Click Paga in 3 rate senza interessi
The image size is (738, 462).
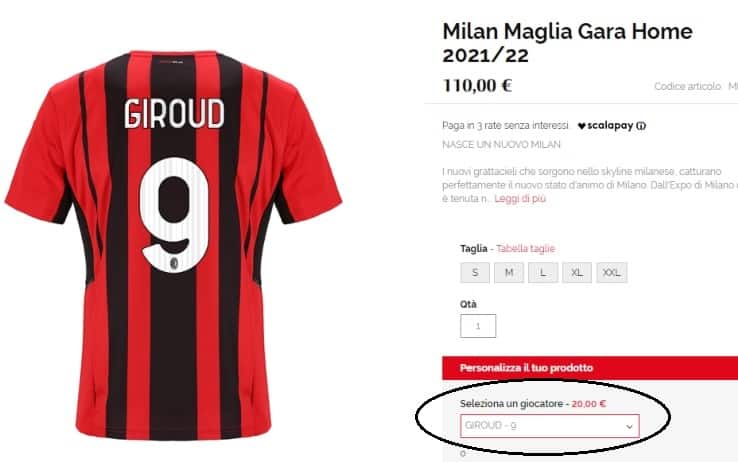(x=505, y=126)
